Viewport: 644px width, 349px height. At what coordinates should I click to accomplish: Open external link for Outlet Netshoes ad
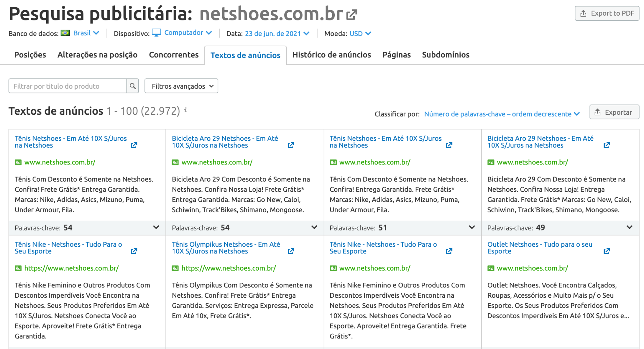[x=607, y=251]
